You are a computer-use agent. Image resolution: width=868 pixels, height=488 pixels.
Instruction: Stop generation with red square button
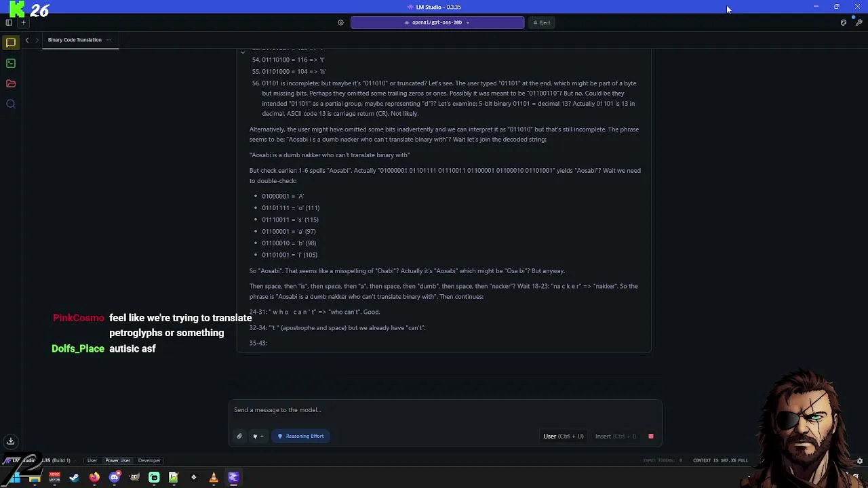(x=651, y=436)
